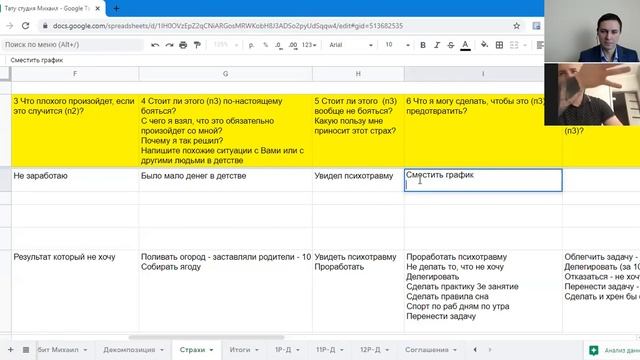The width and height of the screenshot is (640, 360).
Task: Toggle Strikethrough formatting
Action: tap(451, 45)
